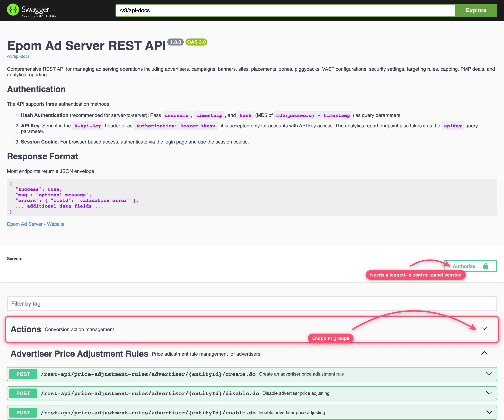The image size is (504, 420).
Task: Open the Epom Ad Server - Website link
Action: coord(36,224)
